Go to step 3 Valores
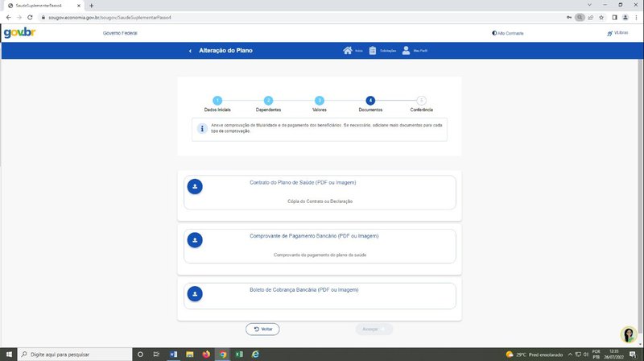 pos(319,101)
